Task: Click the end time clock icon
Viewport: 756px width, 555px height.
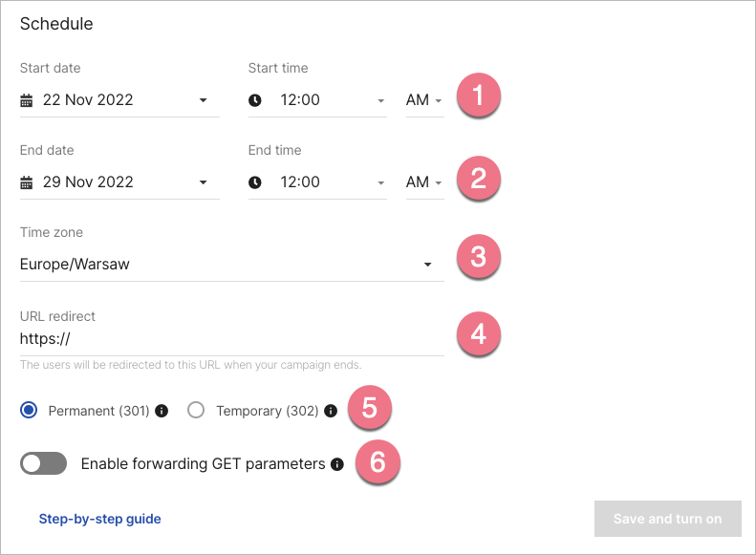Action: pyautogui.click(x=255, y=182)
